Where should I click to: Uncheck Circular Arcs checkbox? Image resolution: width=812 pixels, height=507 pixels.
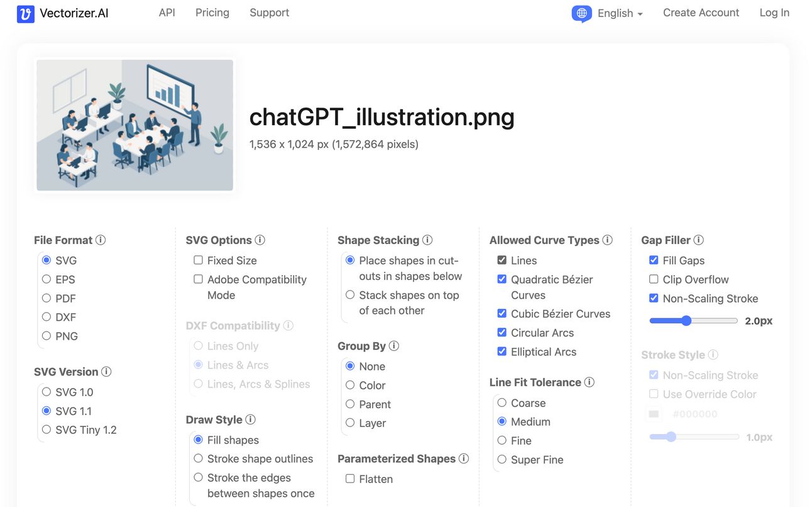point(502,332)
